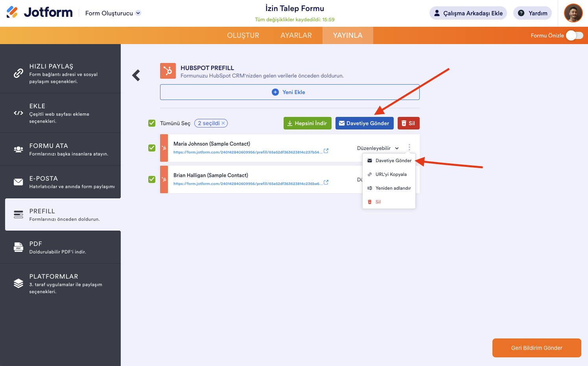
Task: Click the red Sil button in toolbar
Action: 409,123
